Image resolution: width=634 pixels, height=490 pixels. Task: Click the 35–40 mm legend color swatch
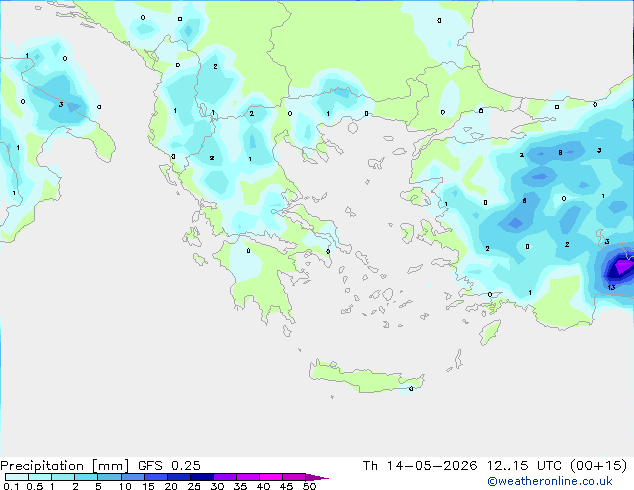(x=248, y=477)
